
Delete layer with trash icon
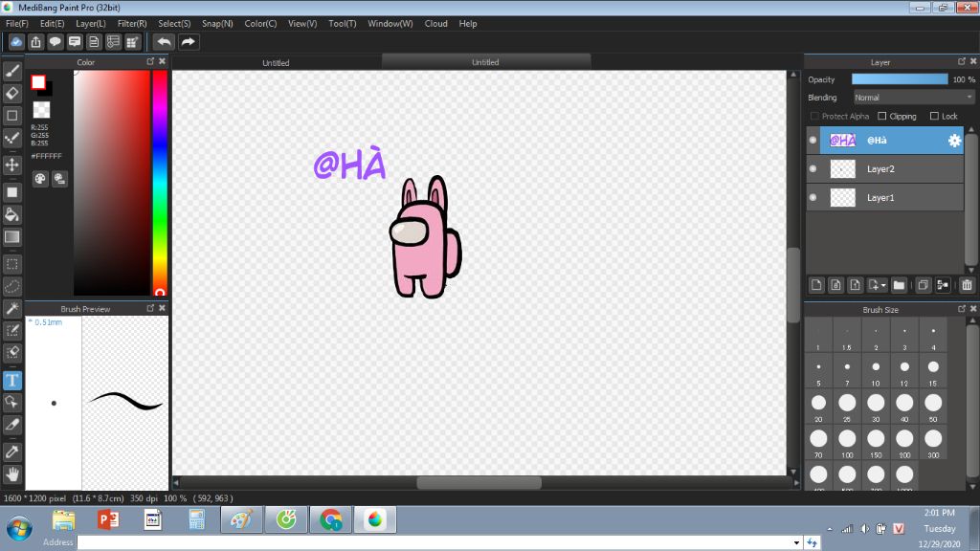click(967, 285)
